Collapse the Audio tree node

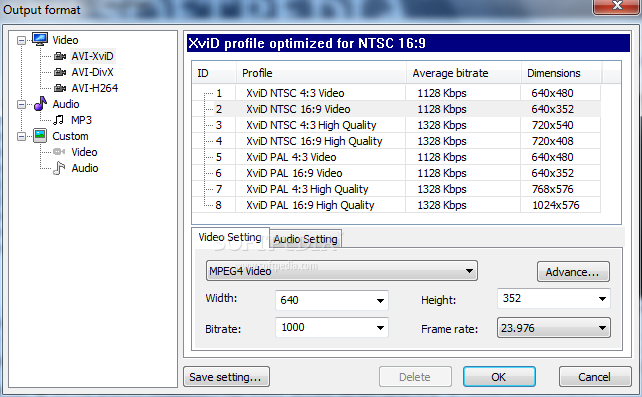21,104
